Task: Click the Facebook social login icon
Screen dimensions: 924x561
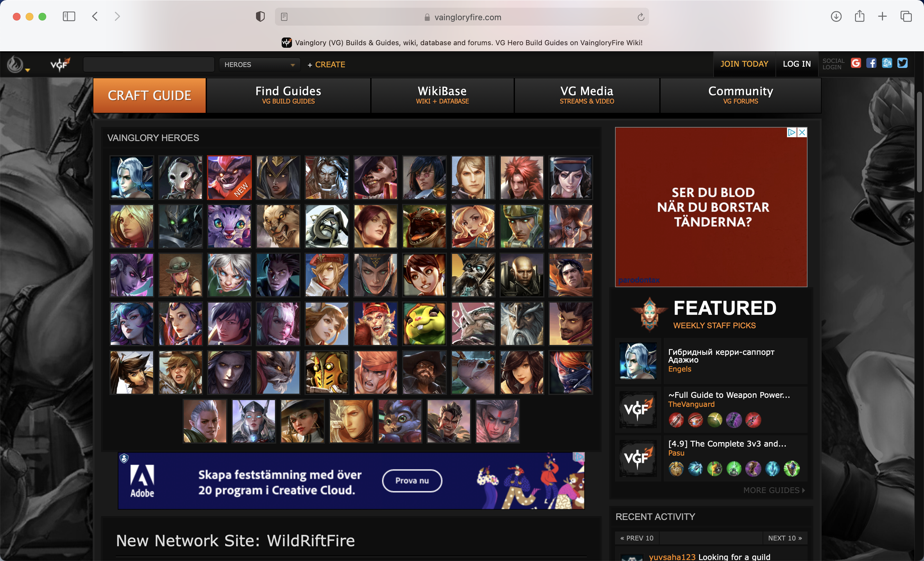Action: click(x=873, y=64)
